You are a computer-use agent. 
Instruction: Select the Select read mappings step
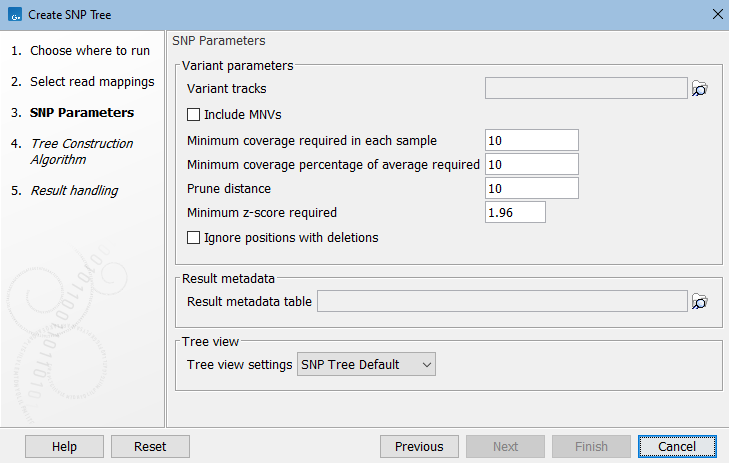click(x=92, y=81)
